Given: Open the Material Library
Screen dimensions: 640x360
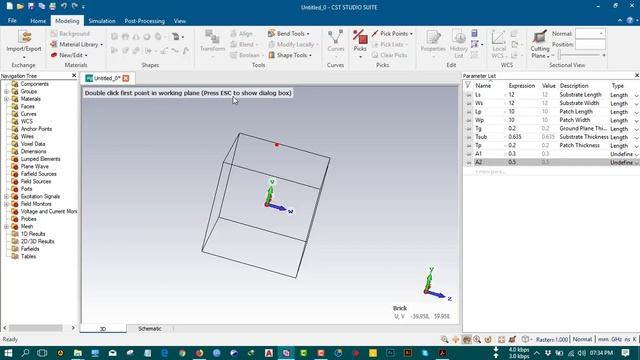Looking at the screenshot, I should [x=76, y=44].
